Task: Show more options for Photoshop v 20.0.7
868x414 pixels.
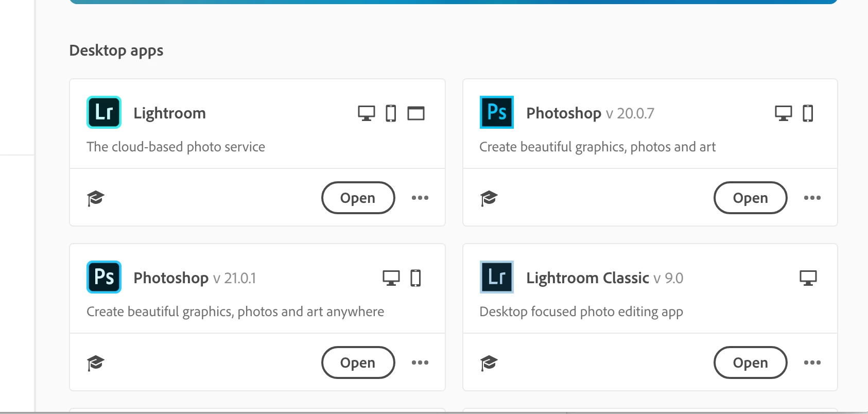Action: pos(812,198)
